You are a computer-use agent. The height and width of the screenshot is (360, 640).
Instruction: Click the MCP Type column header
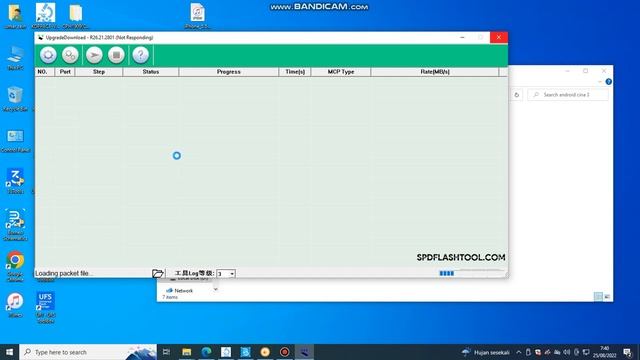click(341, 72)
